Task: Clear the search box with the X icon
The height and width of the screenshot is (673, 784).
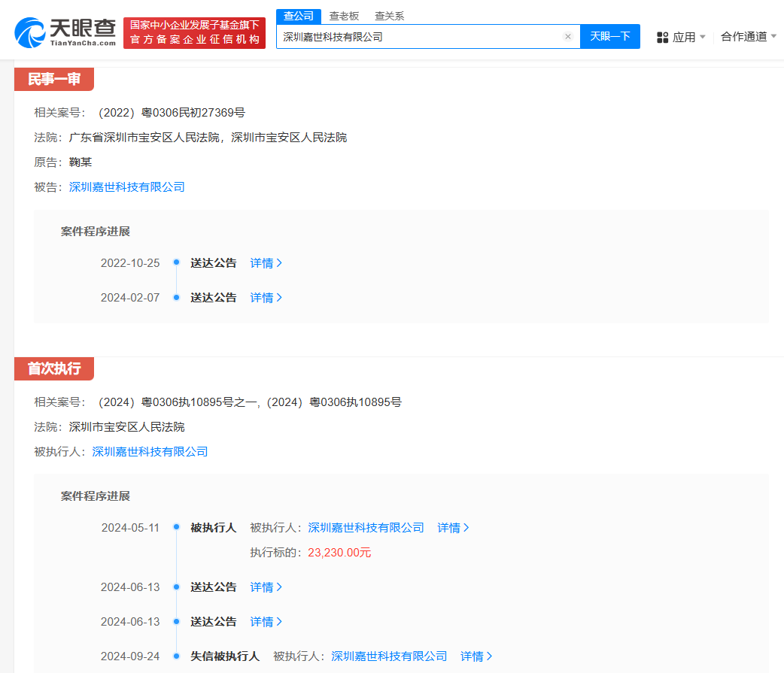Action: click(568, 37)
